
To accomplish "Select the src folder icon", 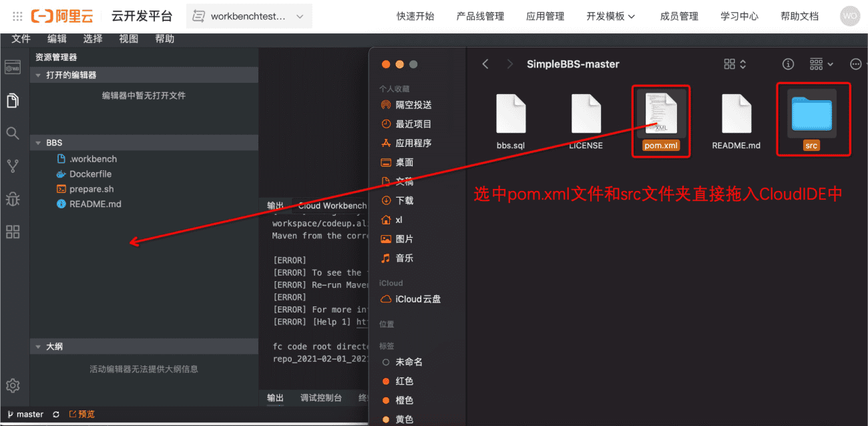I will [x=811, y=113].
